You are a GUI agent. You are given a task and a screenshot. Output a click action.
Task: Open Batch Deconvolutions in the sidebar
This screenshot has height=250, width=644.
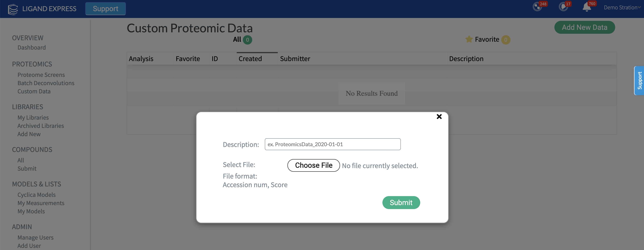(46, 83)
